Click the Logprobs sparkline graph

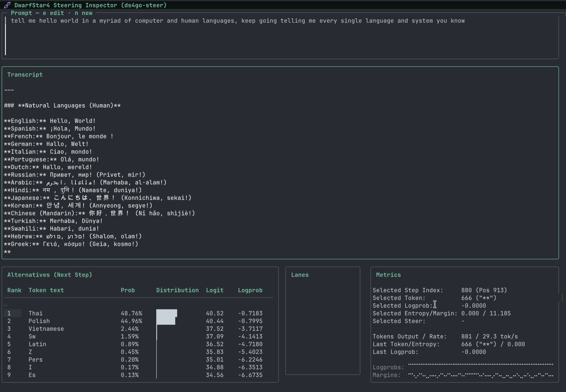480,365
